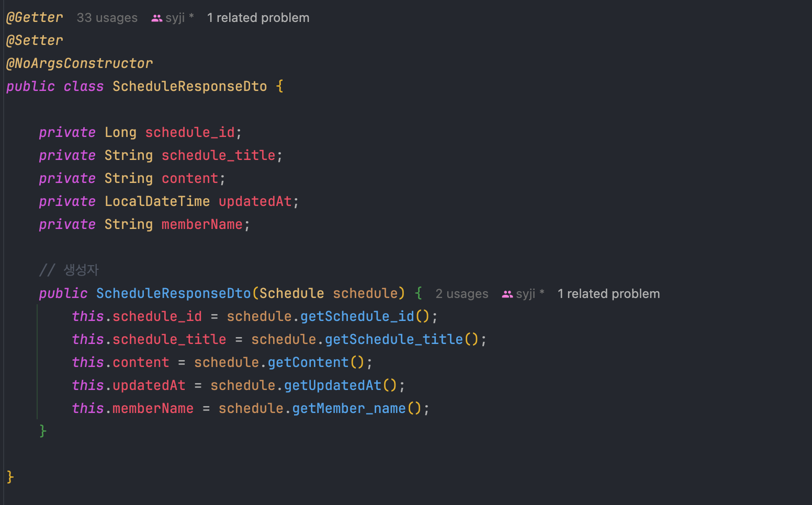Click the @Setter annotation

(35, 40)
